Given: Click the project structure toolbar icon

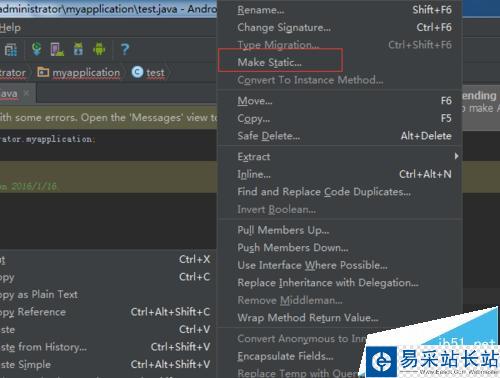Looking at the screenshot, I should [11, 49].
